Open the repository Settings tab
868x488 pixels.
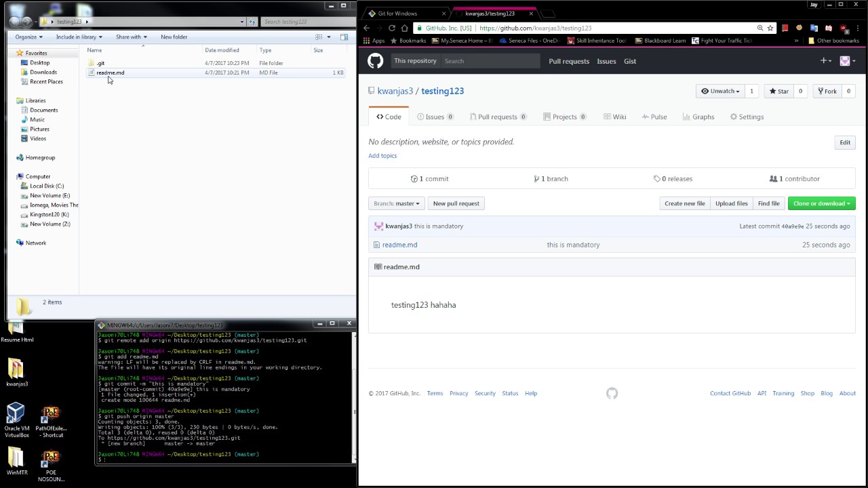[x=747, y=117]
